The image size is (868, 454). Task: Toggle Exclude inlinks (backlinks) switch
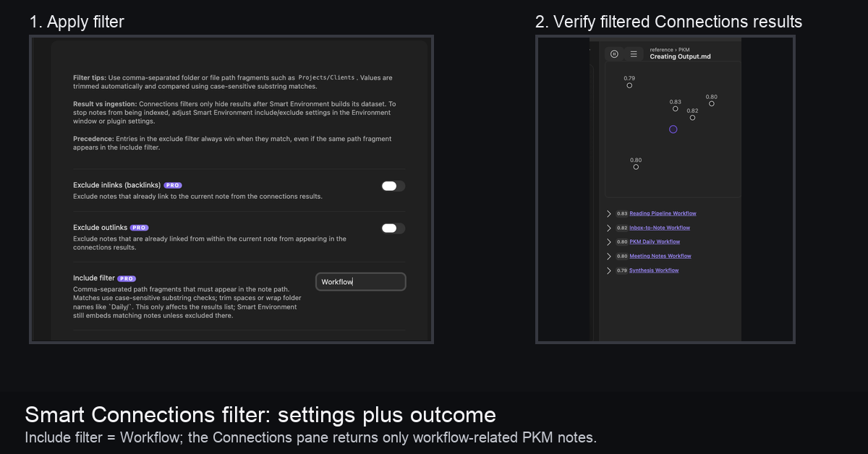coord(393,186)
